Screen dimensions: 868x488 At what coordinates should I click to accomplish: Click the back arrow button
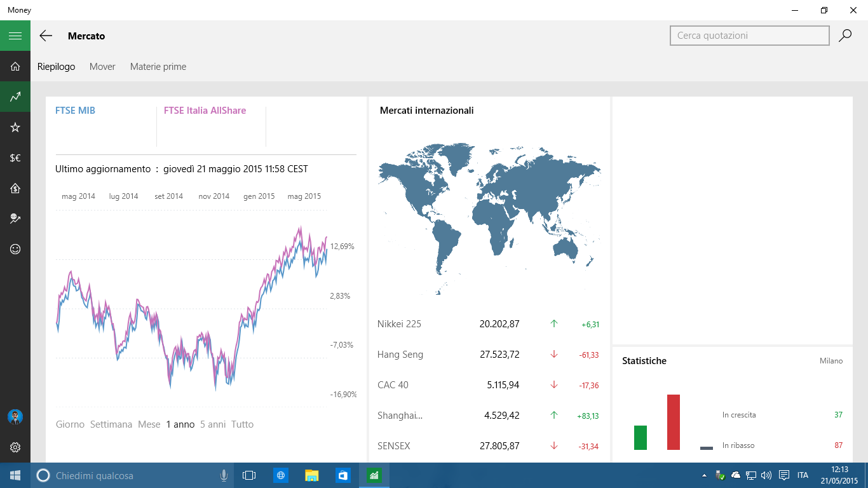(x=46, y=36)
